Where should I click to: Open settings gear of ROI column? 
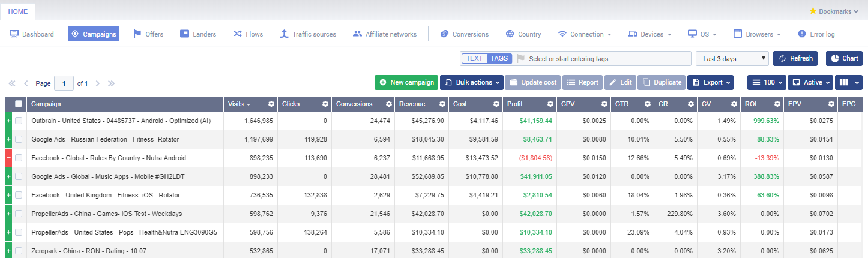[776, 104]
